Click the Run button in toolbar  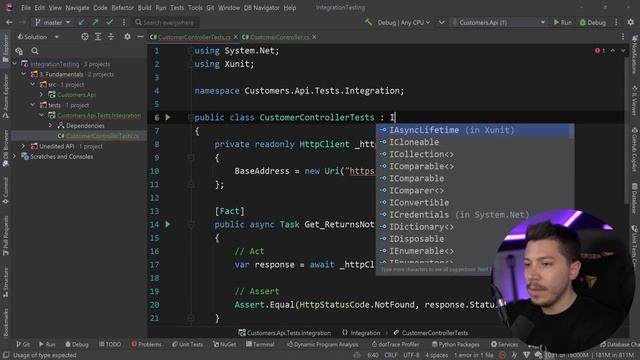[562, 22]
